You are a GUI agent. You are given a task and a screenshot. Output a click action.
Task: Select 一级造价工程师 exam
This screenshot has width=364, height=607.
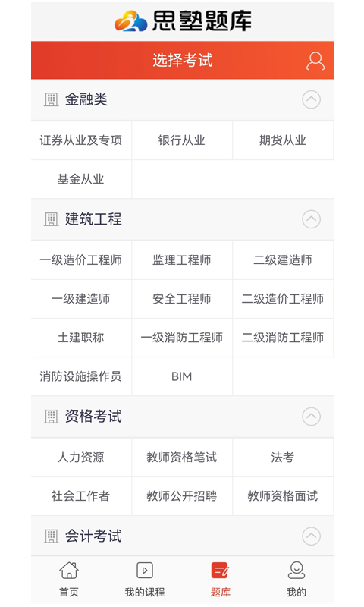81,259
